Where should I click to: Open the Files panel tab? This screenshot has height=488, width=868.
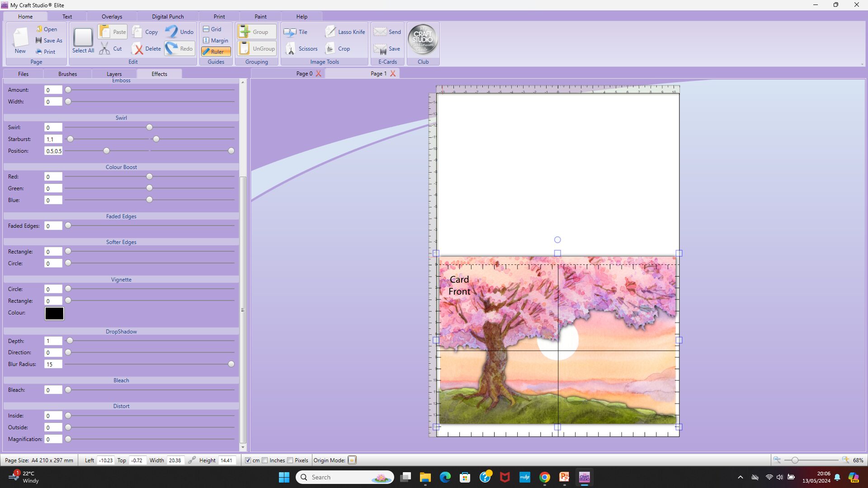tap(23, 74)
